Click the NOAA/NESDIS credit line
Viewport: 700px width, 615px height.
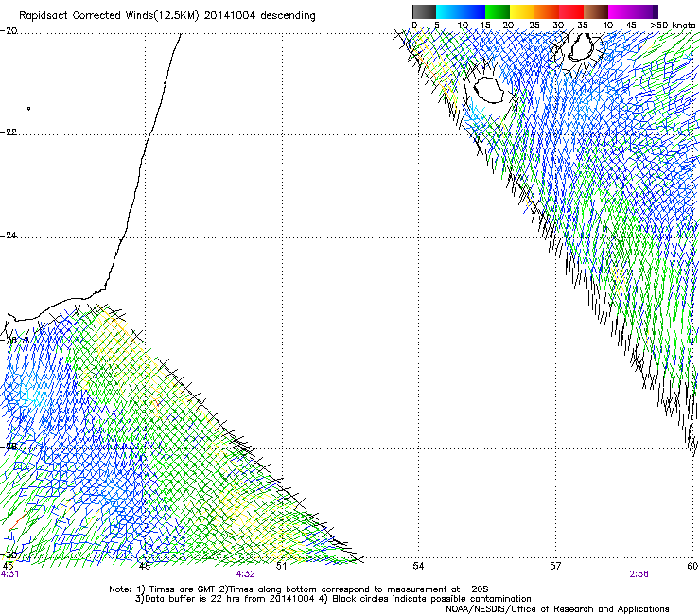click(557, 609)
